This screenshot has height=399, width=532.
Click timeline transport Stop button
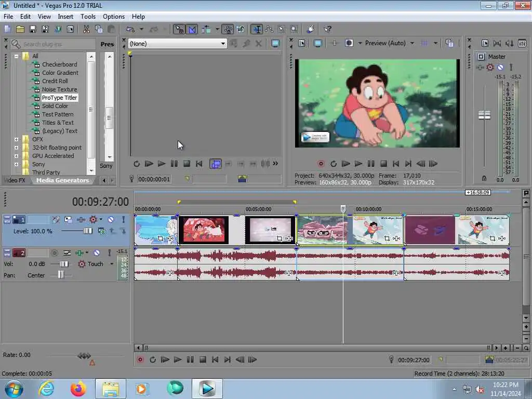[203, 360]
